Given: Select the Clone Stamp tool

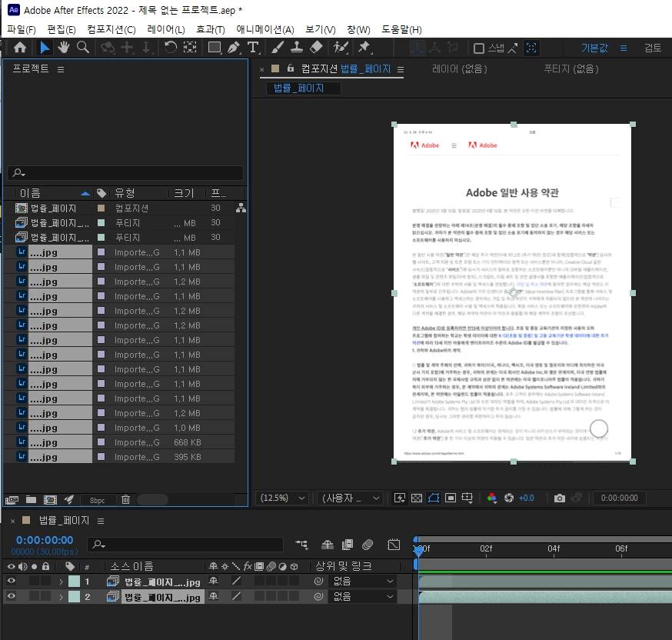Looking at the screenshot, I should coord(297,47).
